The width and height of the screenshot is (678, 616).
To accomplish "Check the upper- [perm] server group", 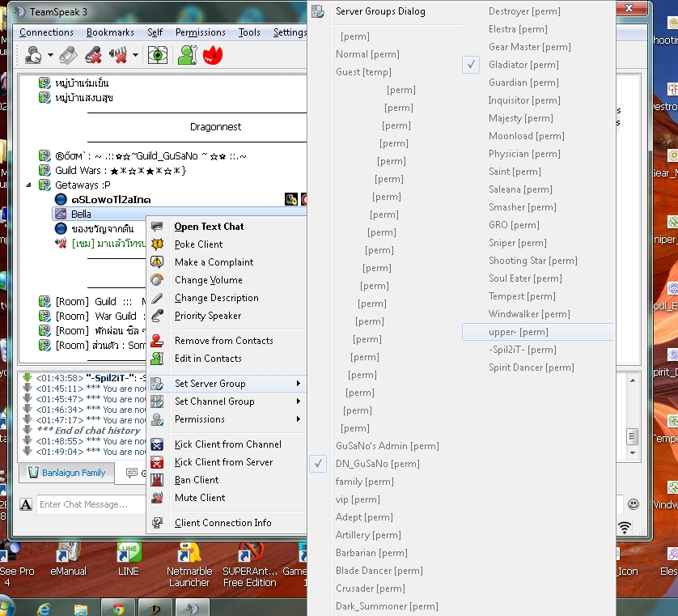I will pyautogui.click(x=537, y=332).
